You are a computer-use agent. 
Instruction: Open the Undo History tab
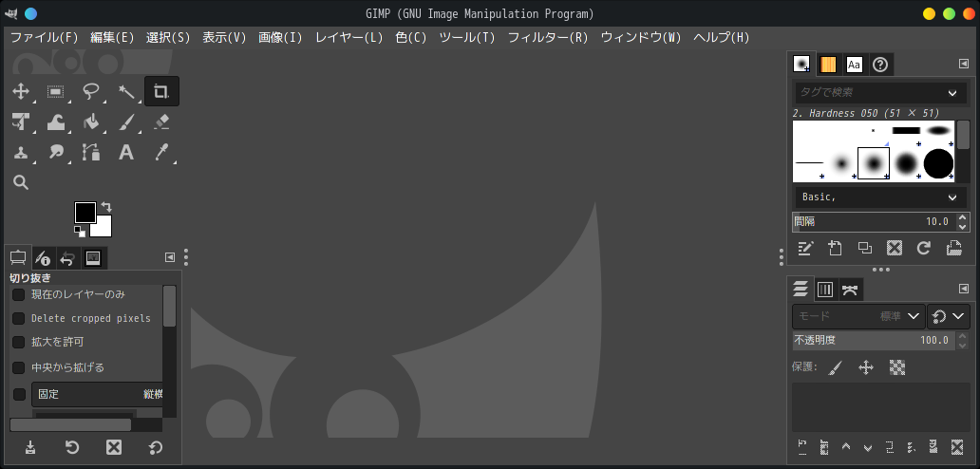click(67, 257)
